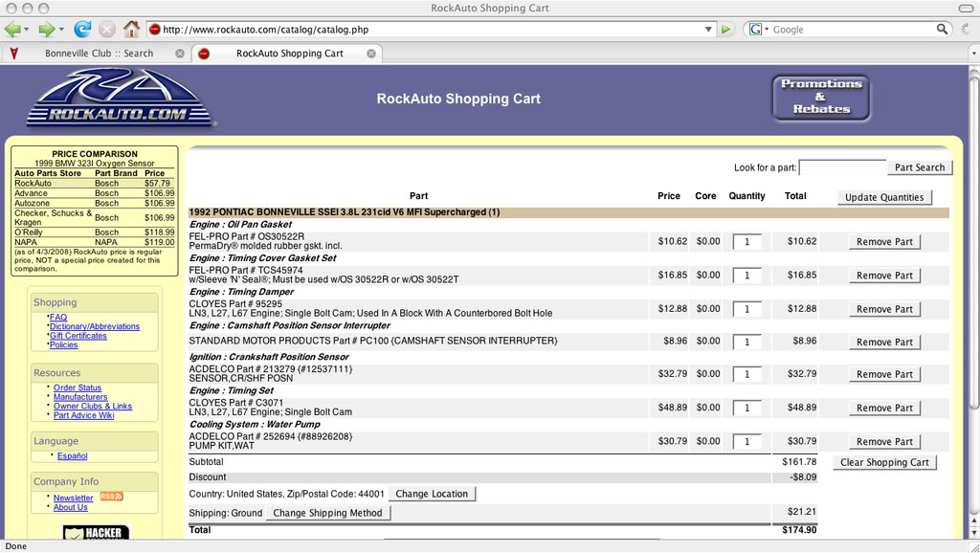Click the browser Forward arrow
The height and width of the screenshot is (553, 980).
point(46,29)
